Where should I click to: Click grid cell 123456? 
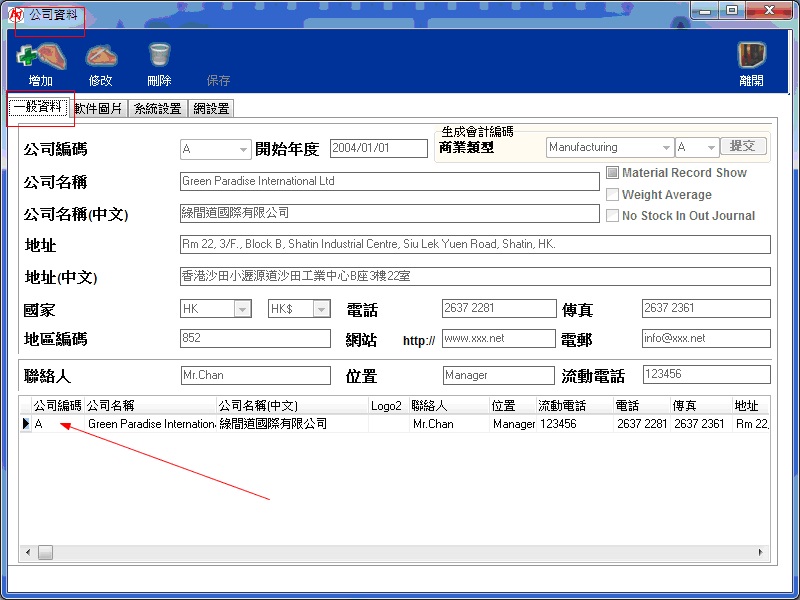pos(574,423)
